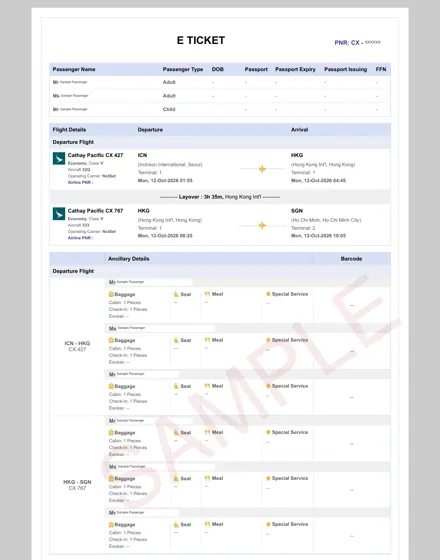Screen dimensions: 440x560
Task: Click the Cathay Pacific logo beside CX 767
Action: coord(59,214)
